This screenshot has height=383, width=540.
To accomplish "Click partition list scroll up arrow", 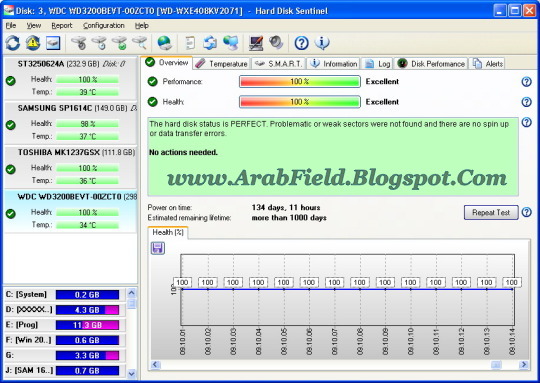I will tap(132, 293).
